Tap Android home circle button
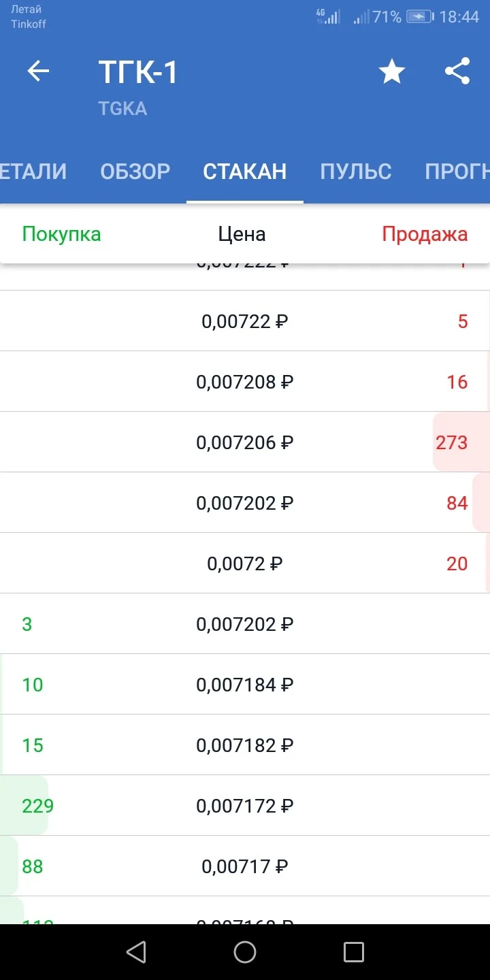Screen dimensions: 490x980 coord(245,951)
